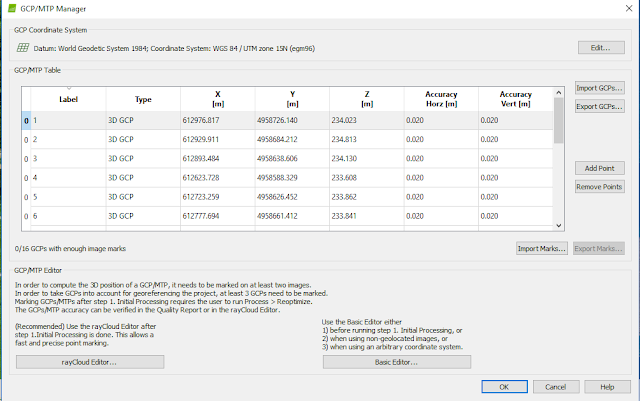
Task: Click Z value 233.841
Action: (x=344, y=216)
